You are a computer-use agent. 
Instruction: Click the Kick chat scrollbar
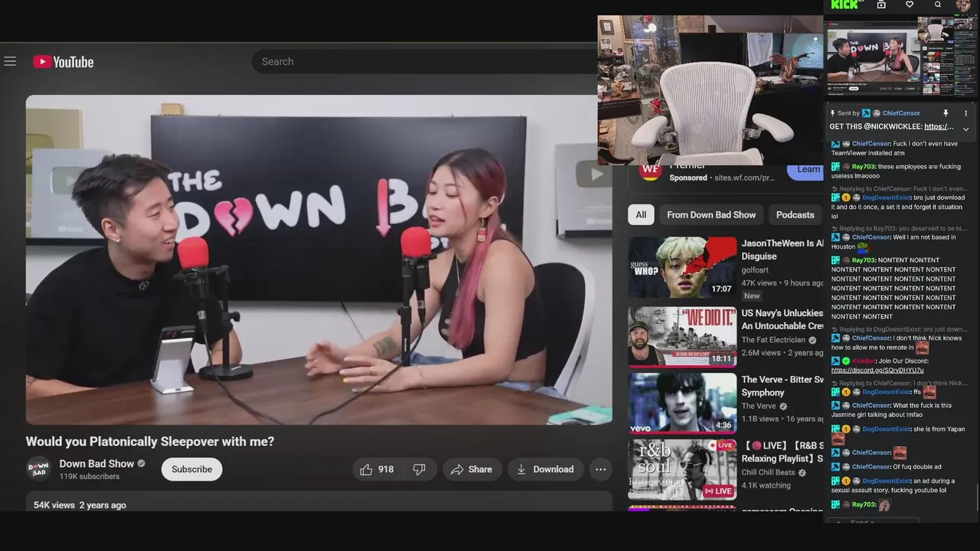pos(976,497)
